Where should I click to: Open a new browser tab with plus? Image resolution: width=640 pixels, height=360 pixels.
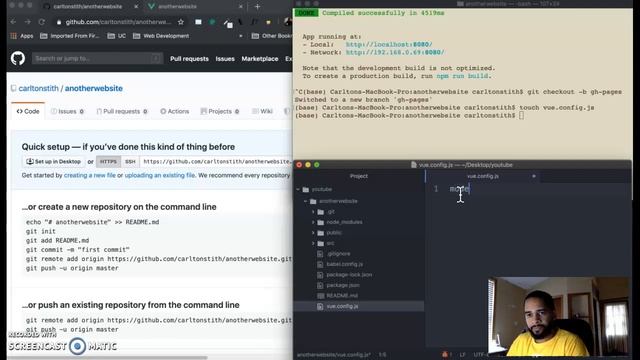pyautogui.click(x=257, y=7)
